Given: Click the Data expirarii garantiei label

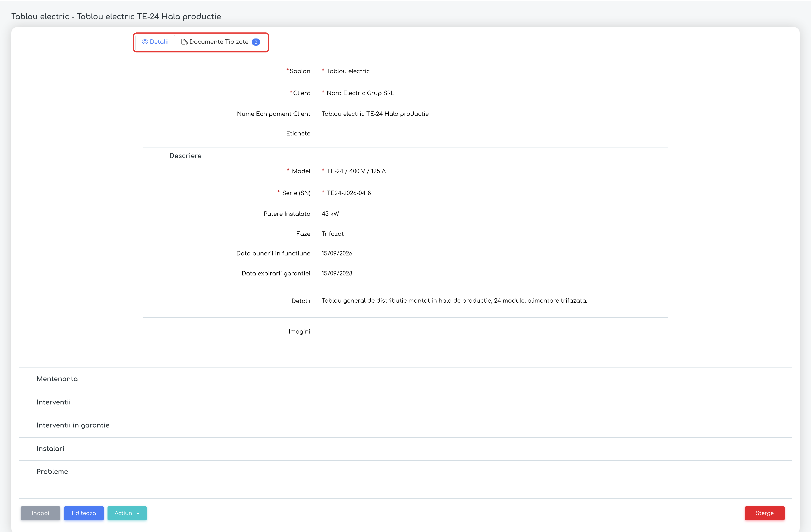Looking at the screenshot, I should [276, 273].
